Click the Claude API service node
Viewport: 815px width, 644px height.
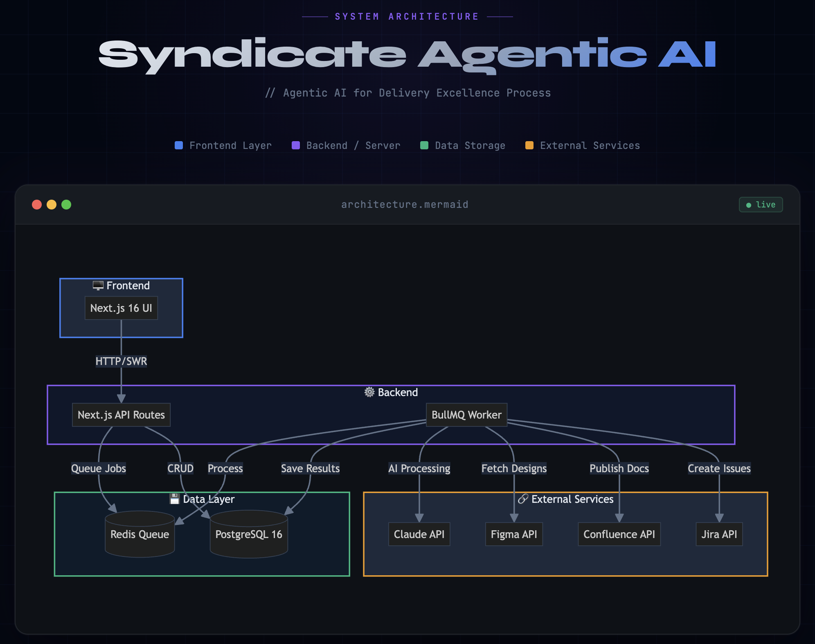point(419,534)
